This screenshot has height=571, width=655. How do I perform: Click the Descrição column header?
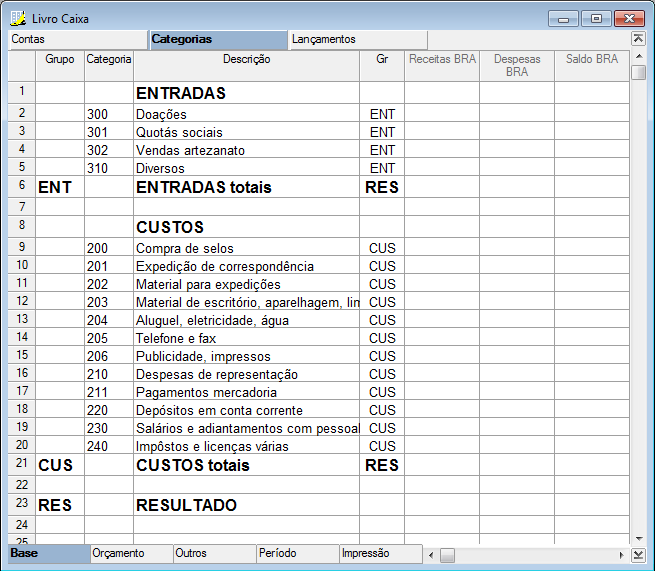(246, 59)
